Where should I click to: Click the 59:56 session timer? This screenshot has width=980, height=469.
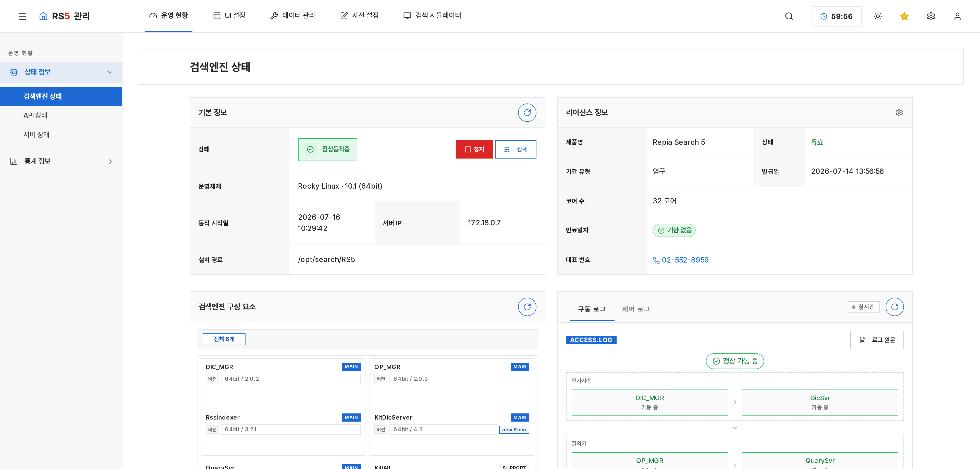point(836,16)
